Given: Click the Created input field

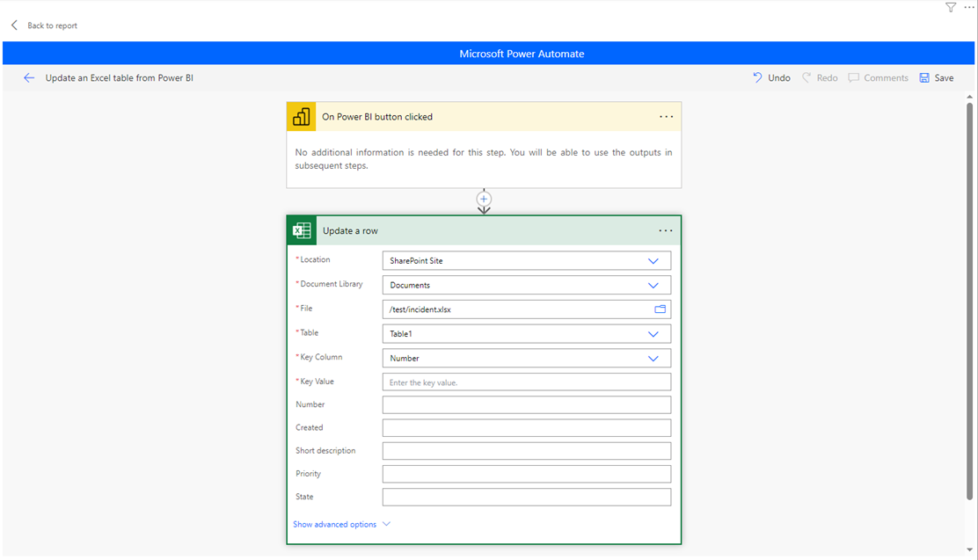Looking at the screenshot, I should [x=527, y=428].
